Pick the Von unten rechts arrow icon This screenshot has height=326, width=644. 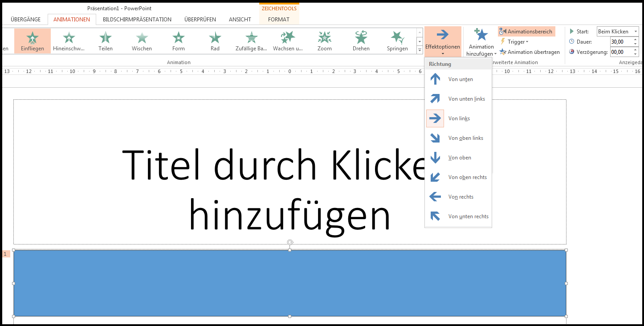(435, 216)
